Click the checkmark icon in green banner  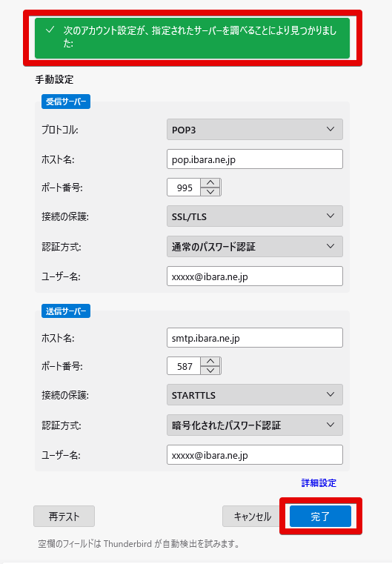[x=50, y=30]
